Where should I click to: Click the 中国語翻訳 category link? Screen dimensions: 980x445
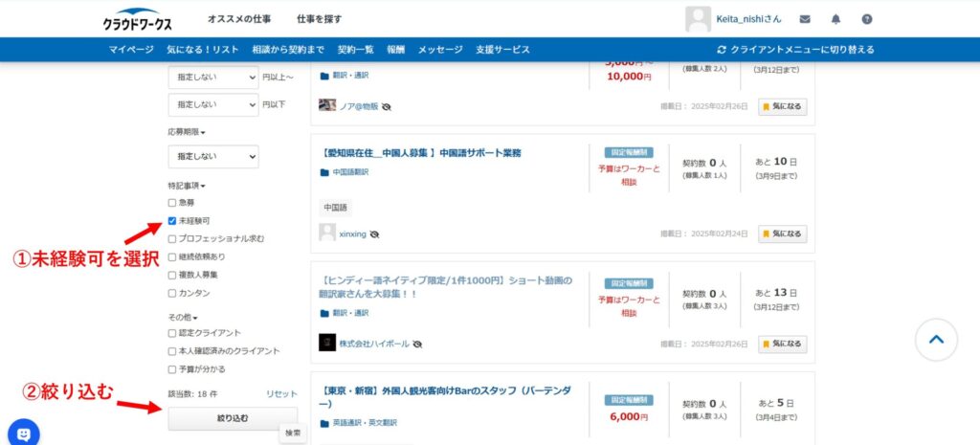click(350, 172)
